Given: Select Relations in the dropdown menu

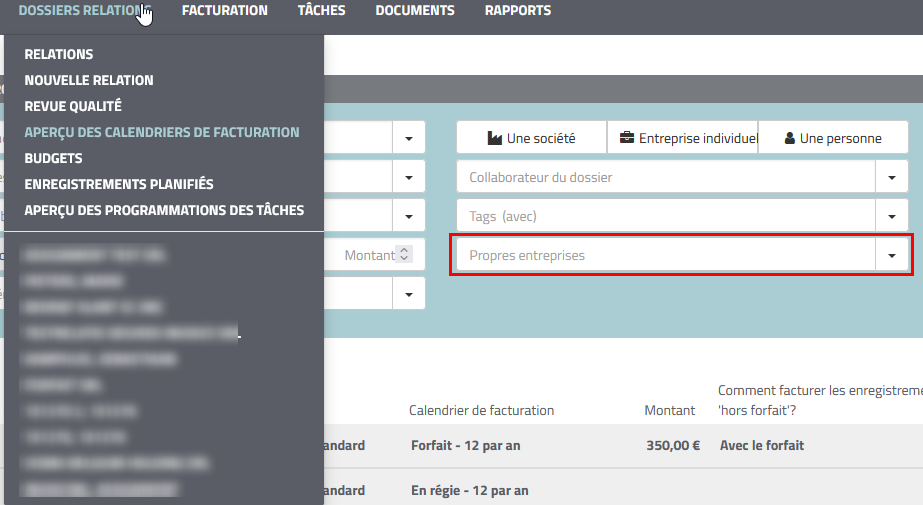Looking at the screenshot, I should (59, 54).
